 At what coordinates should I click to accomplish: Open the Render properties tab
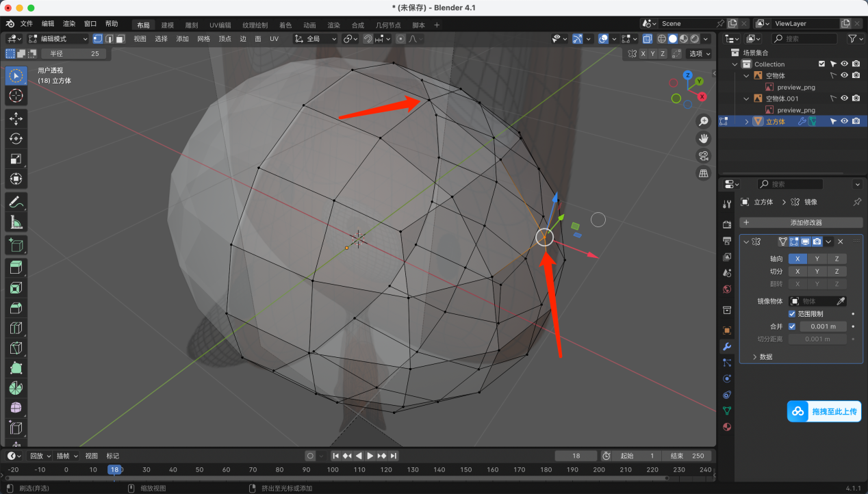coord(727,224)
